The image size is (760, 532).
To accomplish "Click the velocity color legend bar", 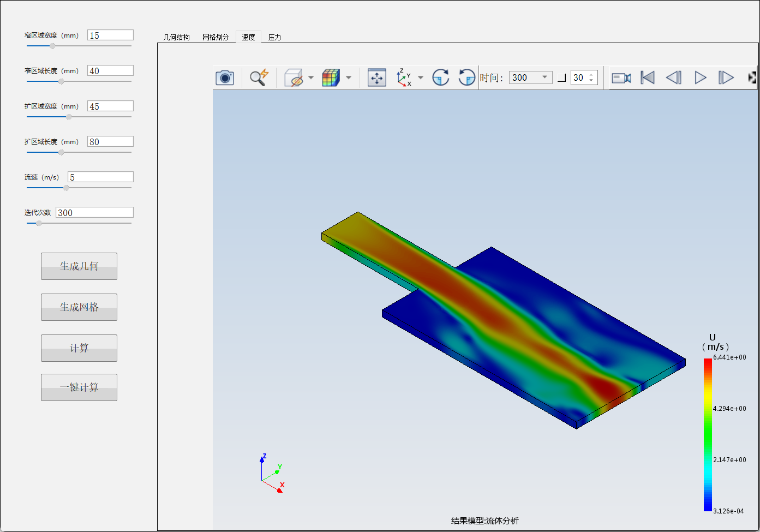I will 708,434.
